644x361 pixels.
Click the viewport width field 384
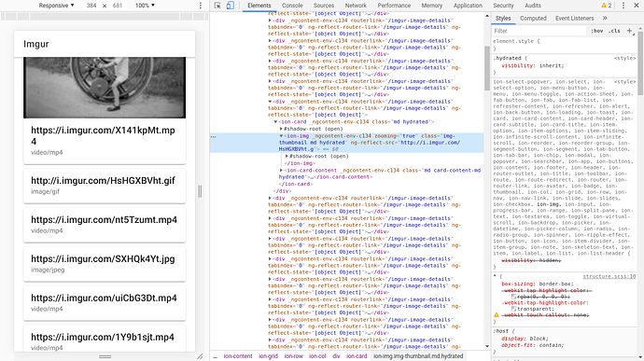click(x=91, y=6)
